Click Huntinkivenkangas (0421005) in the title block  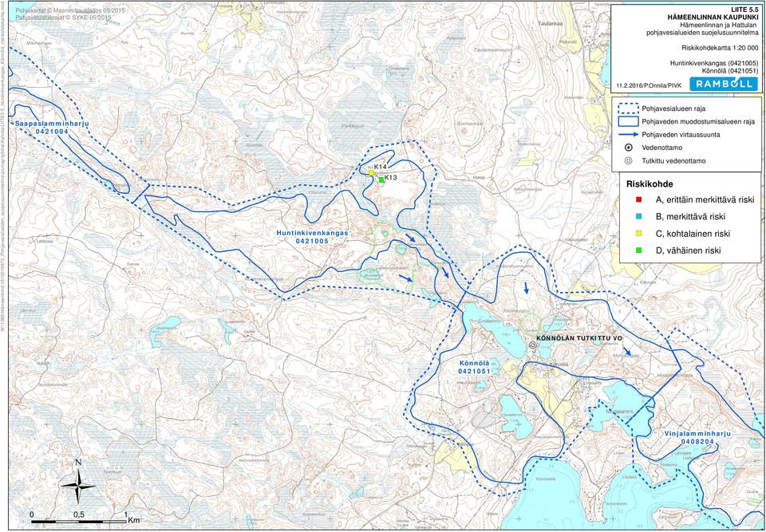713,63
